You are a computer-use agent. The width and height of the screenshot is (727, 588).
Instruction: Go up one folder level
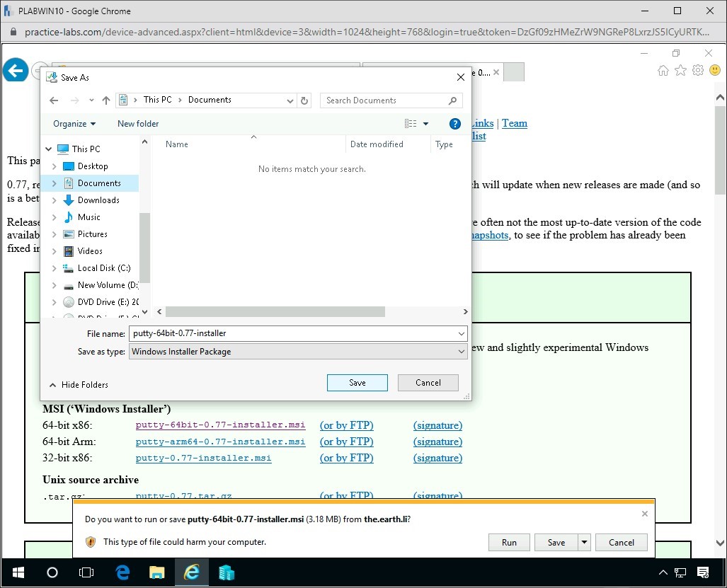pyautogui.click(x=106, y=100)
